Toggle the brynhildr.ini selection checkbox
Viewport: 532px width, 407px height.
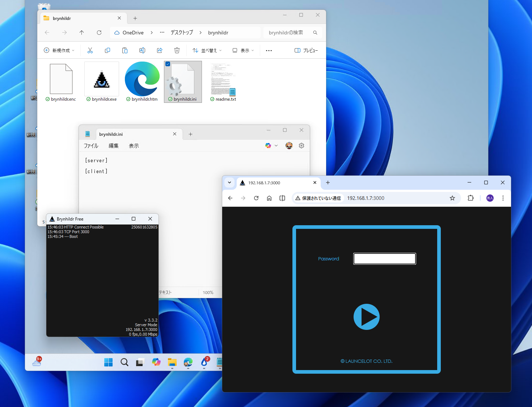(168, 64)
